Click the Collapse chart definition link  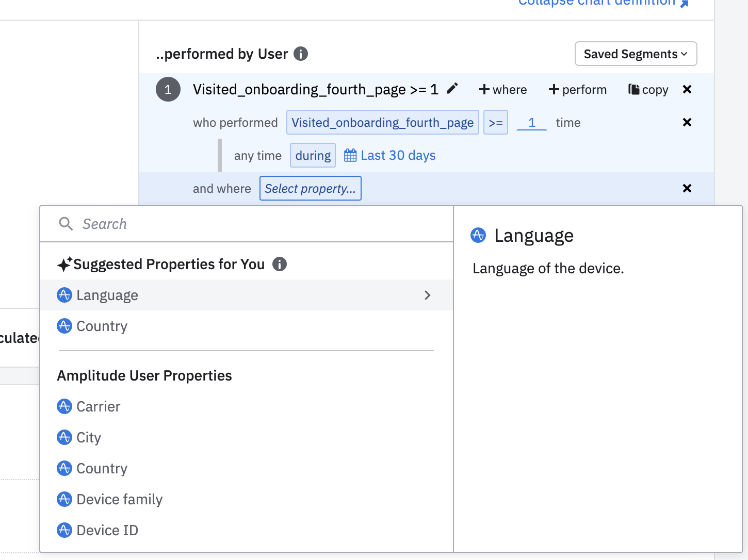604,3
